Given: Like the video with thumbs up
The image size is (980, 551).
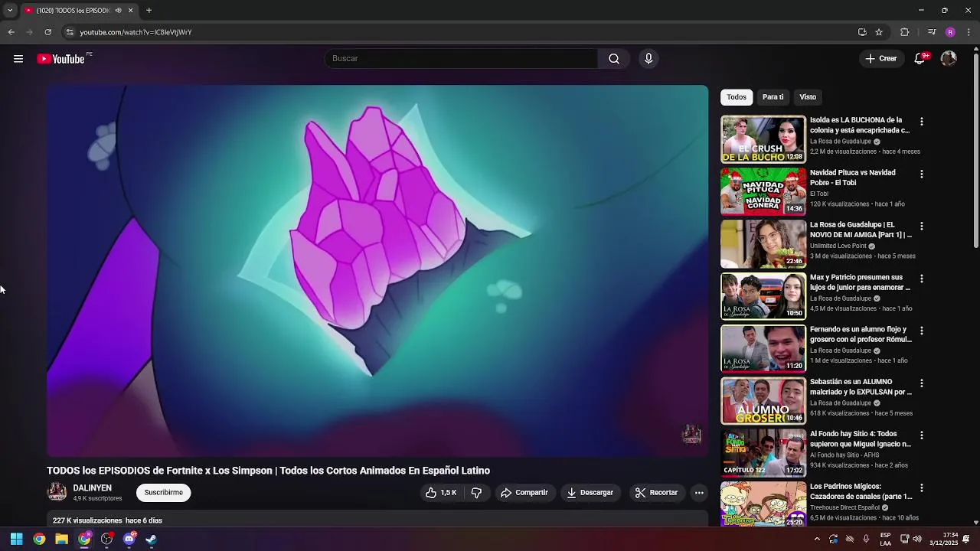Looking at the screenshot, I should pyautogui.click(x=441, y=493).
